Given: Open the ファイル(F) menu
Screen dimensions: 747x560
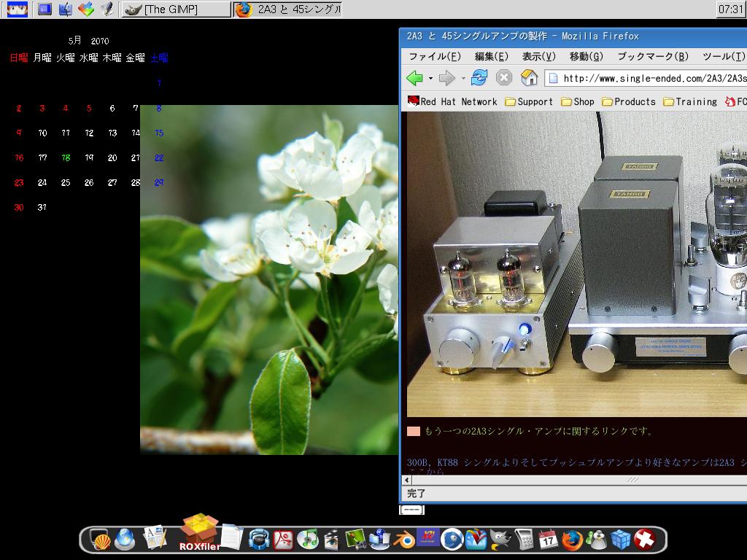Looking at the screenshot, I should (x=434, y=57).
